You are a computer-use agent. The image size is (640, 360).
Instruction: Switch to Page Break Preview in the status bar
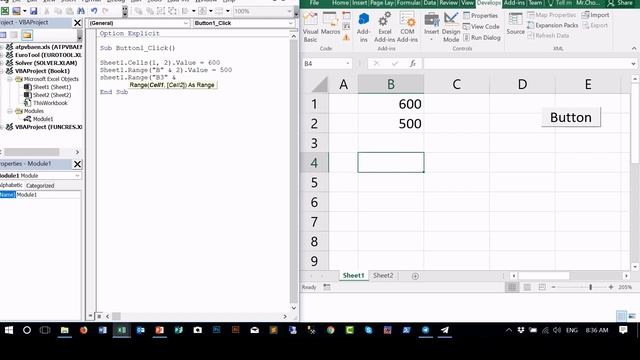coord(542,287)
